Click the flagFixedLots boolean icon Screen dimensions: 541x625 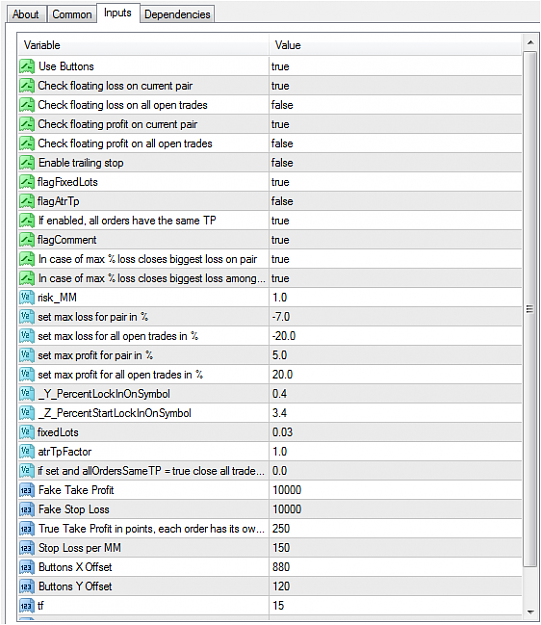[27, 182]
